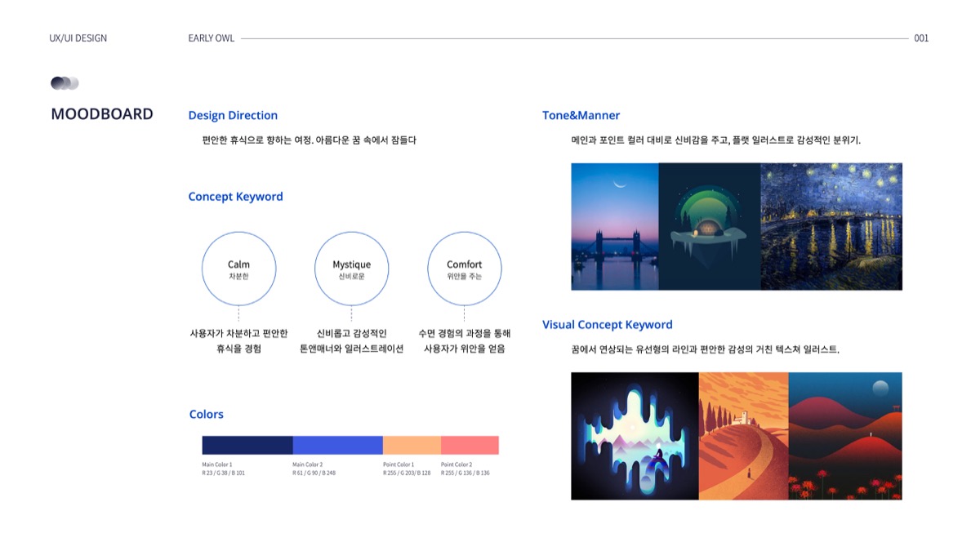
Task: Click the Korean sentence under Design Direction
Action: point(310,140)
